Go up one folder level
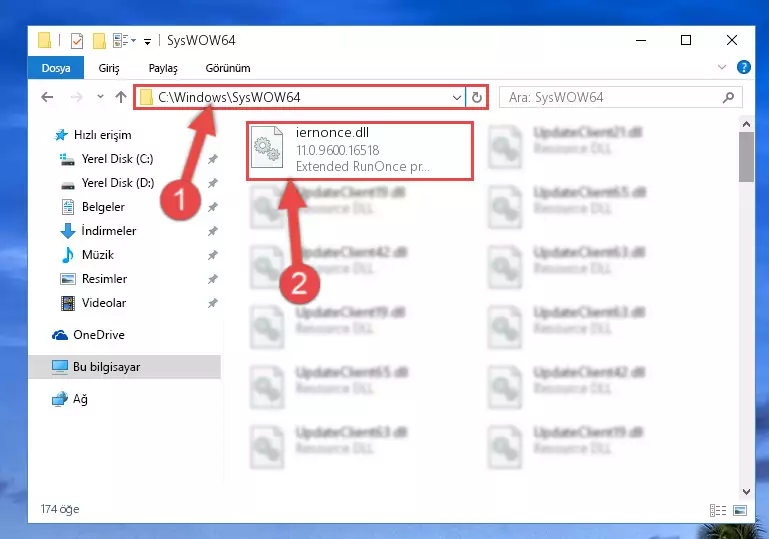This screenshot has width=769, height=539. (x=121, y=97)
